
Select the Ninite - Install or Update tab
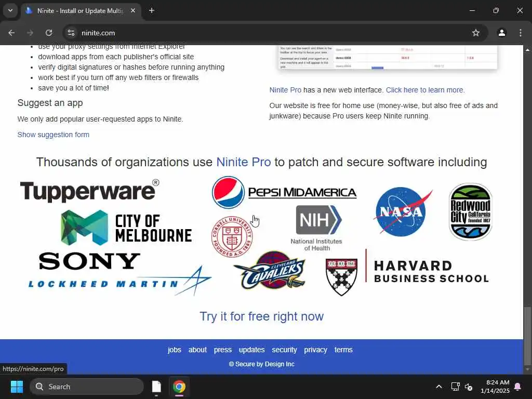click(x=81, y=11)
